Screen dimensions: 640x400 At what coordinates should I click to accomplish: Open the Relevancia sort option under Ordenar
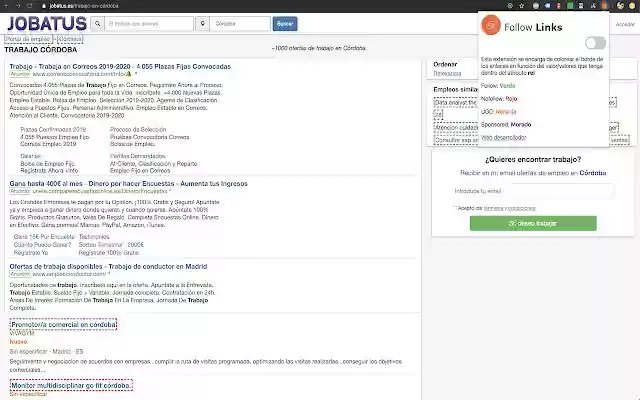click(x=447, y=73)
